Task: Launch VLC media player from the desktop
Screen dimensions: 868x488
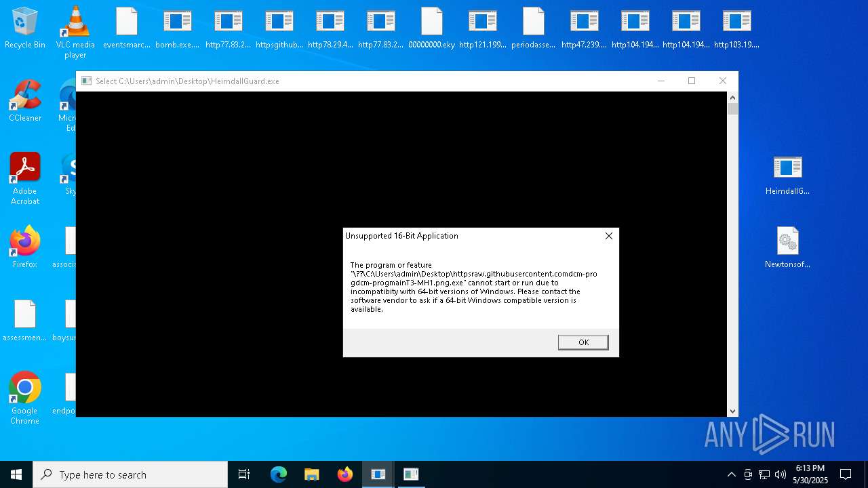Action: [75, 33]
